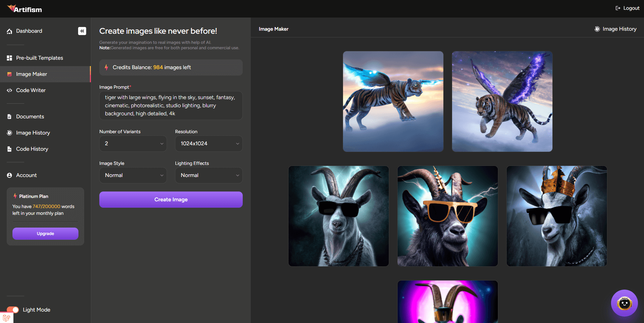The height and width of the screenshot is (323, 644).
Task: Select Image Maker in the sidebar
Action: pos(45,74)
